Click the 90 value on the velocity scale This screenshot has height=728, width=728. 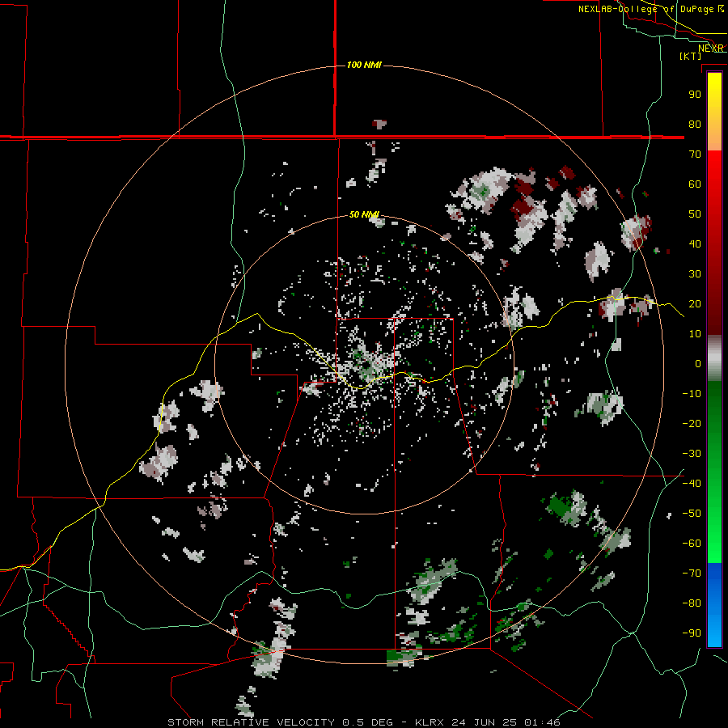(695, 95)
